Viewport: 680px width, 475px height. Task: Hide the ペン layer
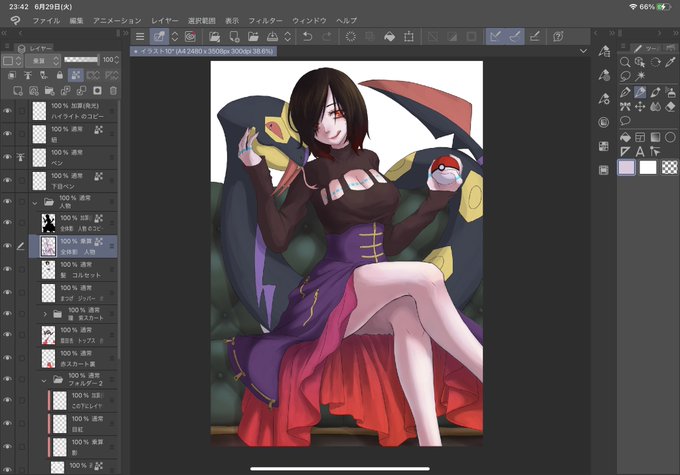click(x=7, y=157)
